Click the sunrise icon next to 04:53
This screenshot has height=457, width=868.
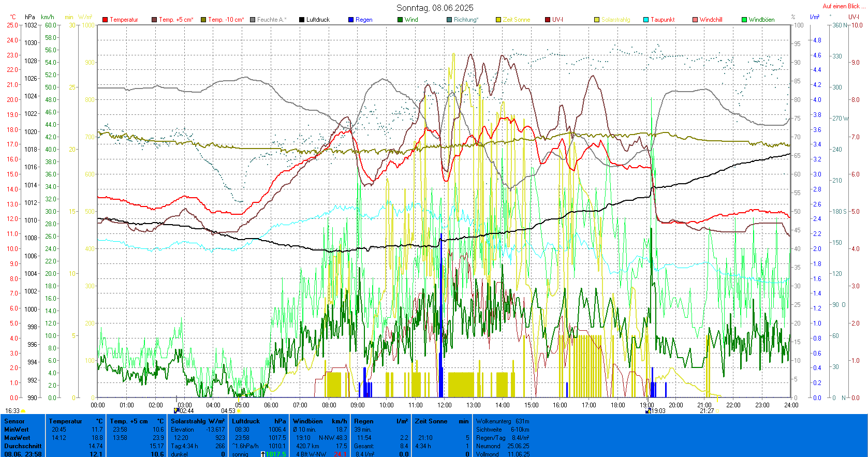(x=239, y=411)
